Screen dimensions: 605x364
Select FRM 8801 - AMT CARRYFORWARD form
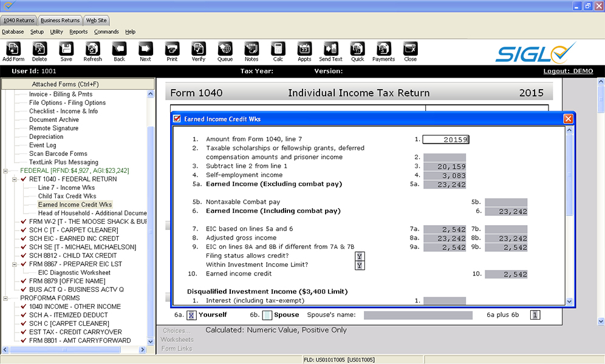pos(80,340)
